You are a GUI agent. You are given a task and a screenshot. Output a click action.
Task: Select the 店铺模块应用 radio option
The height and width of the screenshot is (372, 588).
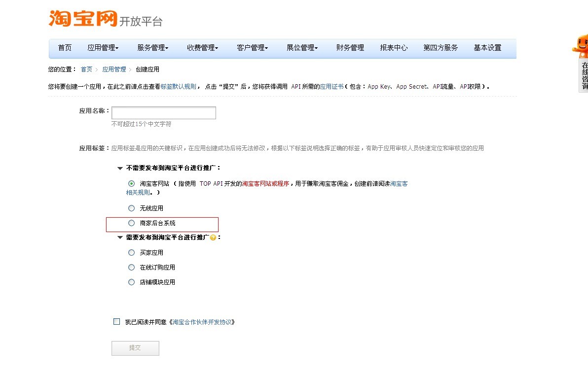pos(131,282)
